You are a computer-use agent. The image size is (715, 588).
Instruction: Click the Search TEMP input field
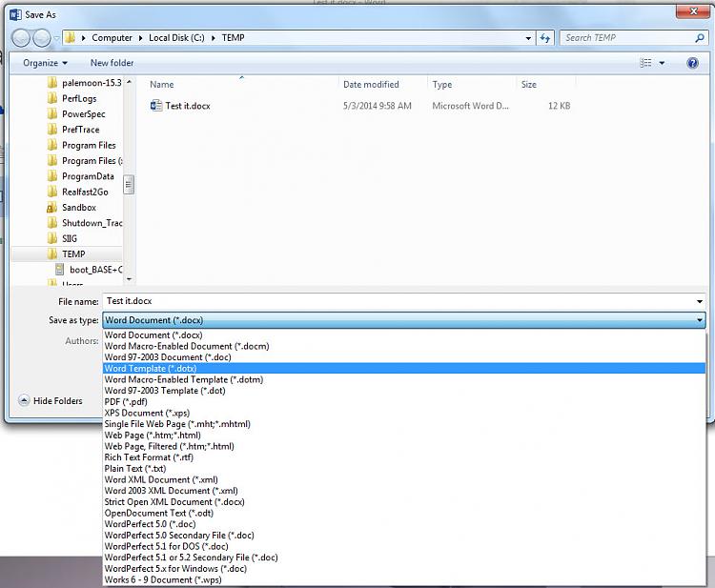pos(629,38)
